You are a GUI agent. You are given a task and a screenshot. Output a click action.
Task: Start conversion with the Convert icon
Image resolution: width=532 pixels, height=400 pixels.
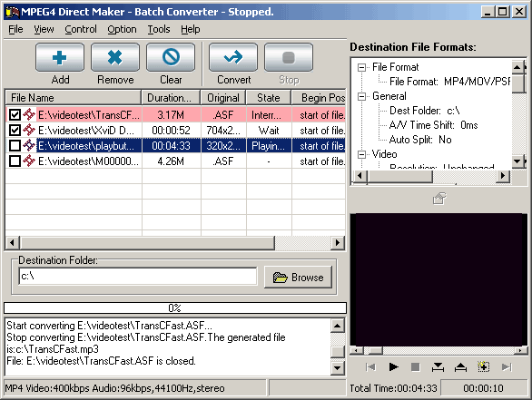233,57
